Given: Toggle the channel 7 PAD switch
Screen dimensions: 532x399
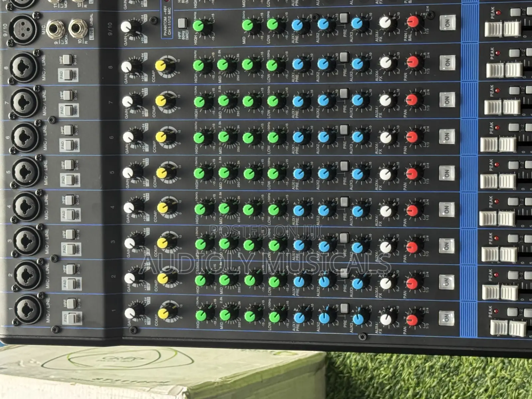Looking at the screenshot, I should (x=68, y=110).
